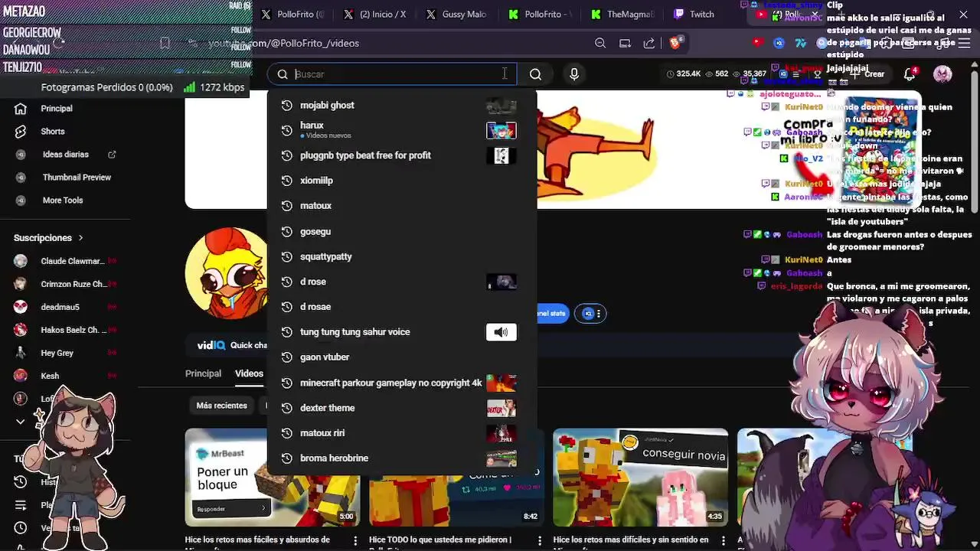The width and height of the screenshot is (980, 551).
Task: Click the vidIQ channel stats button
Action: point(553,313)
